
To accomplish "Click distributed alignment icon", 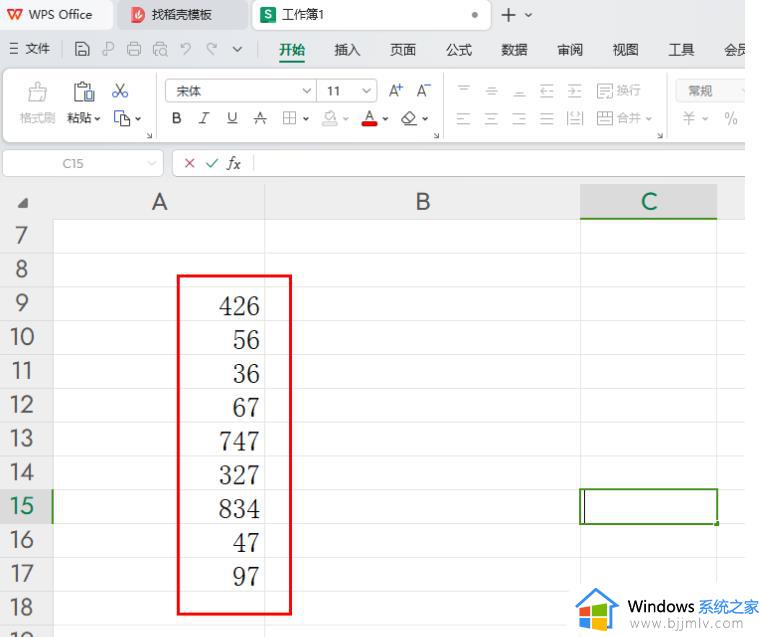I will click(575, 118).
